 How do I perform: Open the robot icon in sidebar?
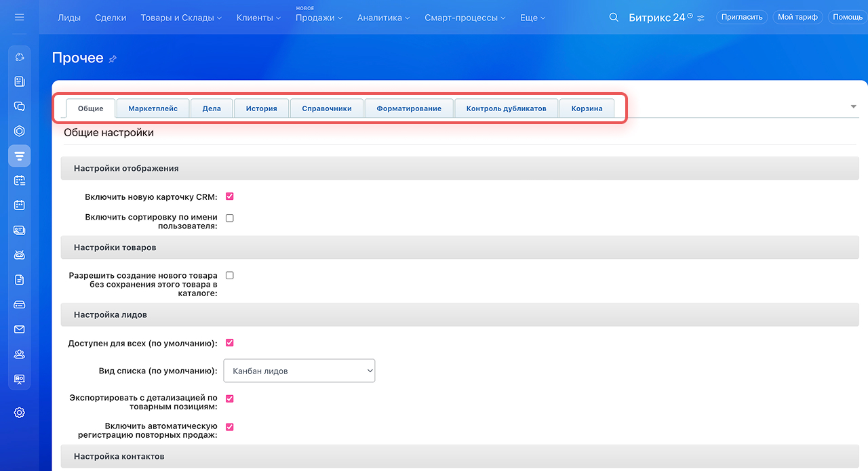(19, 255)
